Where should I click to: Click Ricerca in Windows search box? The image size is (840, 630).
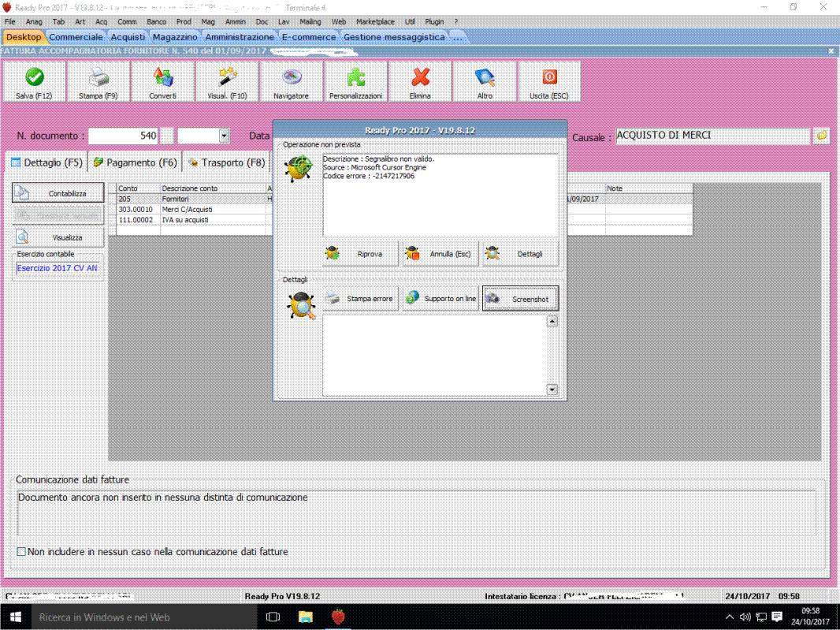click(145, 617)
